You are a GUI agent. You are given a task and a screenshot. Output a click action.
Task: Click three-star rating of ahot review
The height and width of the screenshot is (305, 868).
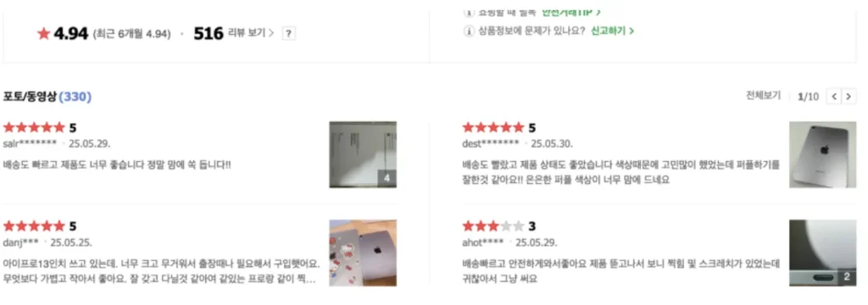click(492, 226)
